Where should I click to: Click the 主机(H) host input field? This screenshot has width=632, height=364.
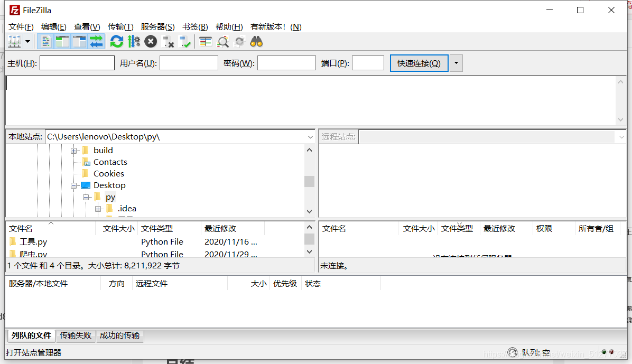pos(77,63)
